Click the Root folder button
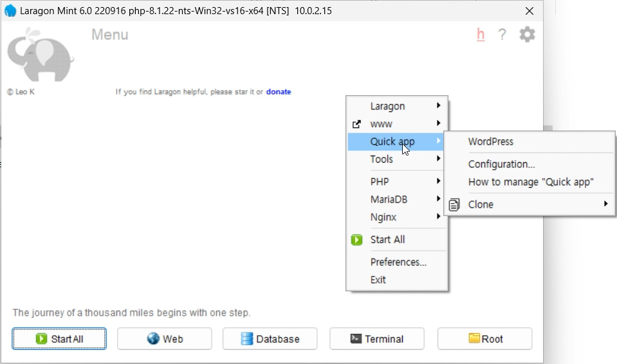The image size is (617, 364). click(485, 339)
